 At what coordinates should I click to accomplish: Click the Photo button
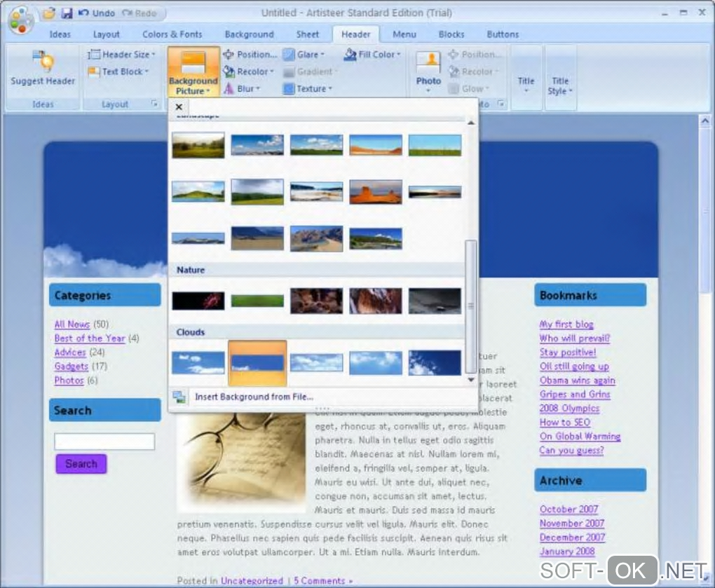click(x=428, y=71)
